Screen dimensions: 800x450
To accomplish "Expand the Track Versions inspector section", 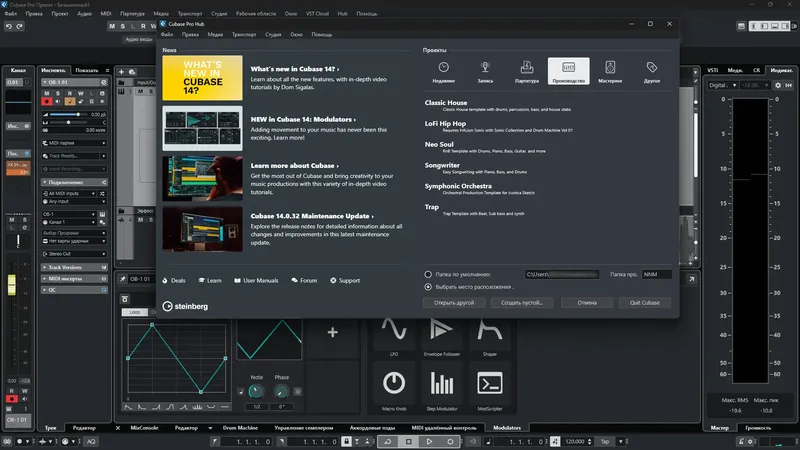I will coord(74,267).
